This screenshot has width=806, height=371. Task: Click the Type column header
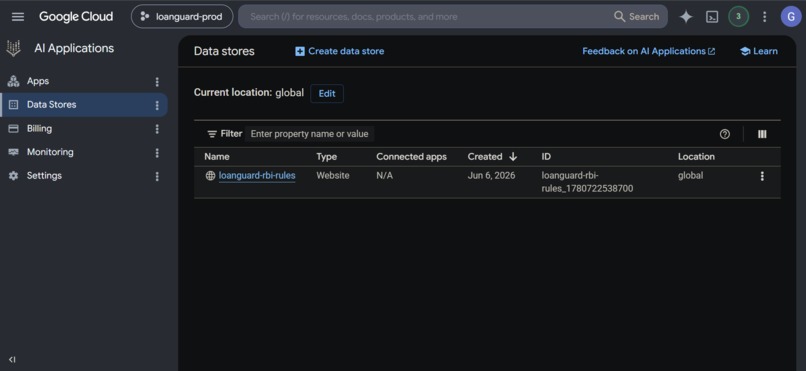click(x=326, y=157)
